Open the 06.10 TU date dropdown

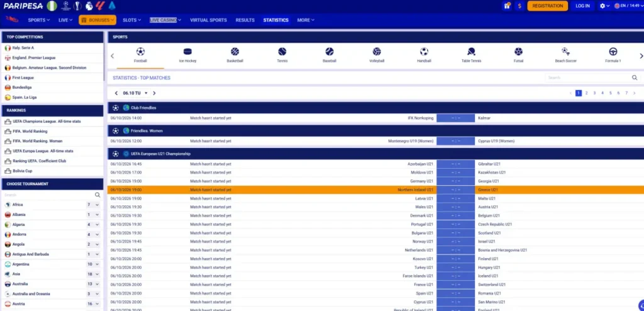(x=135, y=93)
